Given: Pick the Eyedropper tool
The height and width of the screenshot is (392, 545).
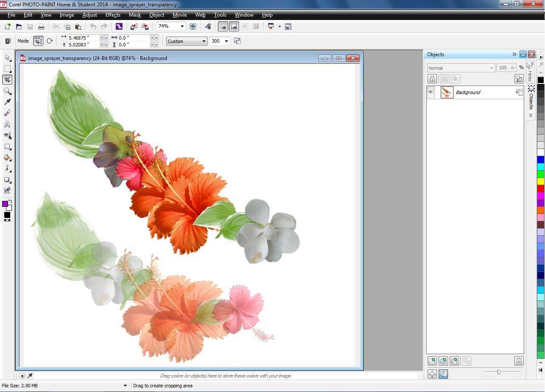Looking at the screenshot, I should pyautogui.click(x=7, y=102).
